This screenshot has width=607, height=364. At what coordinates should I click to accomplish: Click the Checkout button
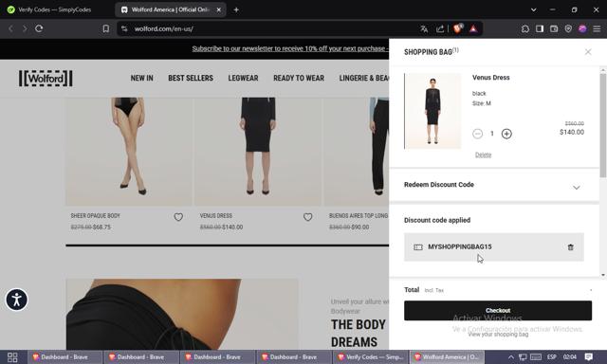click(498, 310)
